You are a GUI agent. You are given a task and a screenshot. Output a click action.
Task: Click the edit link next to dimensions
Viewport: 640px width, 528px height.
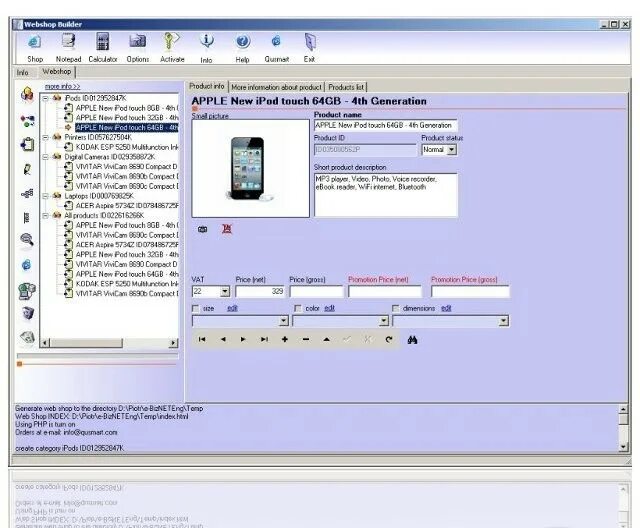[446, 308]
